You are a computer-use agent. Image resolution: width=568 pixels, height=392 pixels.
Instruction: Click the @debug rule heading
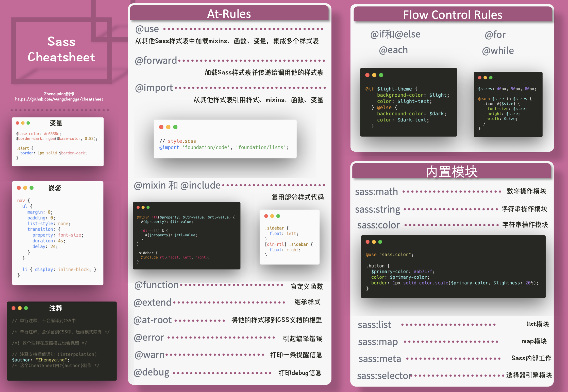click(152, 372)
